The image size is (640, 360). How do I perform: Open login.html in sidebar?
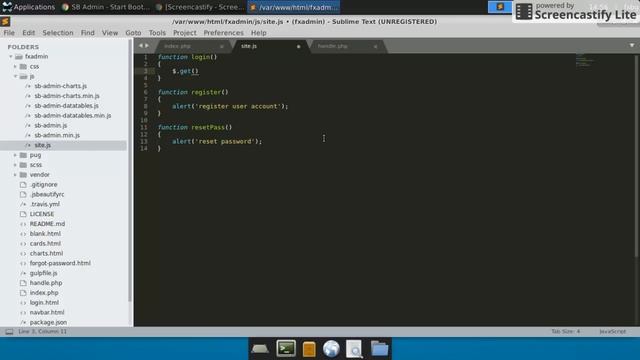click(x=44, y=302)
